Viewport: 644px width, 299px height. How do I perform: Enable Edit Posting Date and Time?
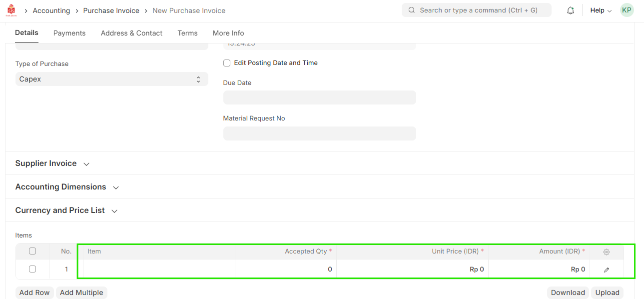(227, 63)
